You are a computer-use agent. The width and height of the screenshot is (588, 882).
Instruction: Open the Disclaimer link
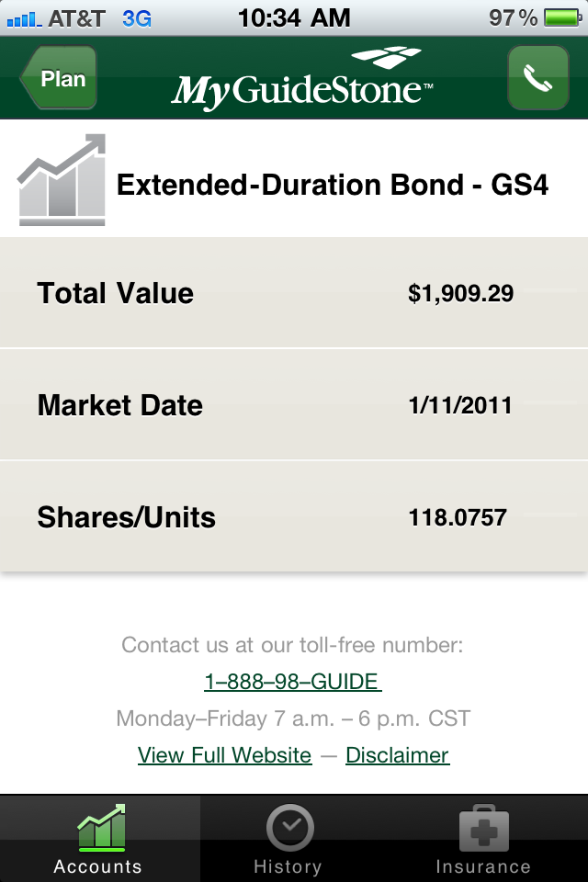[x=397, y=755]
